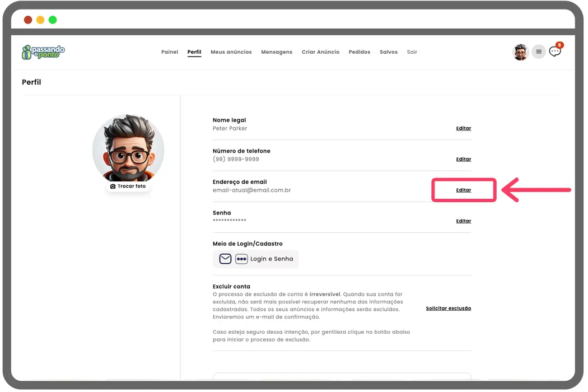Open the Mensagens page

277,52
